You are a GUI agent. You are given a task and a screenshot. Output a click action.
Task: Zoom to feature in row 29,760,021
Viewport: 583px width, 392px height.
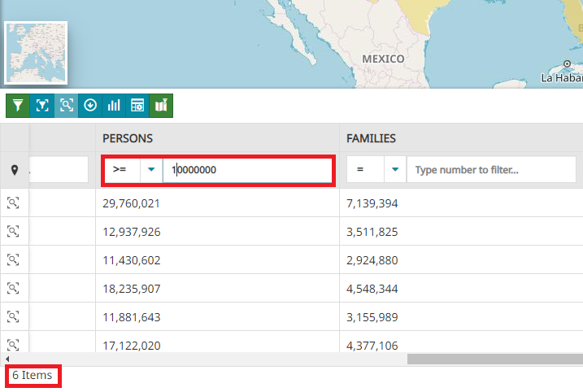click(x=14, y=203)
